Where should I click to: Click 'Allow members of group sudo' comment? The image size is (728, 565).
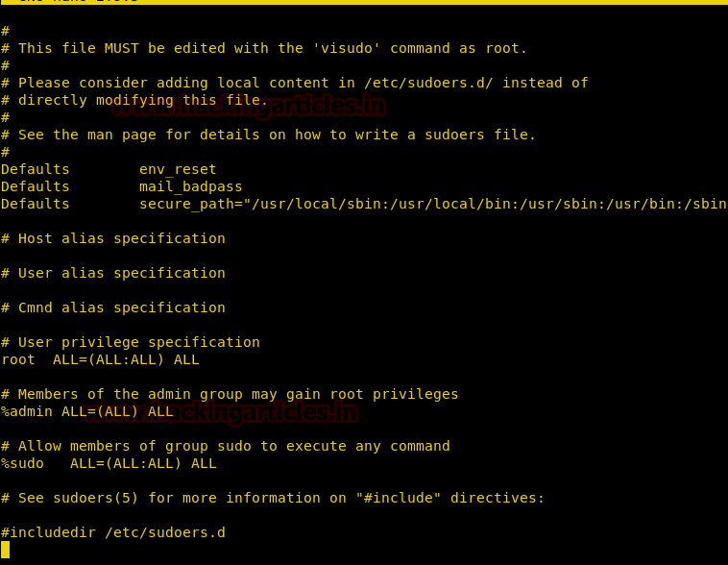[x=233, y=446]
